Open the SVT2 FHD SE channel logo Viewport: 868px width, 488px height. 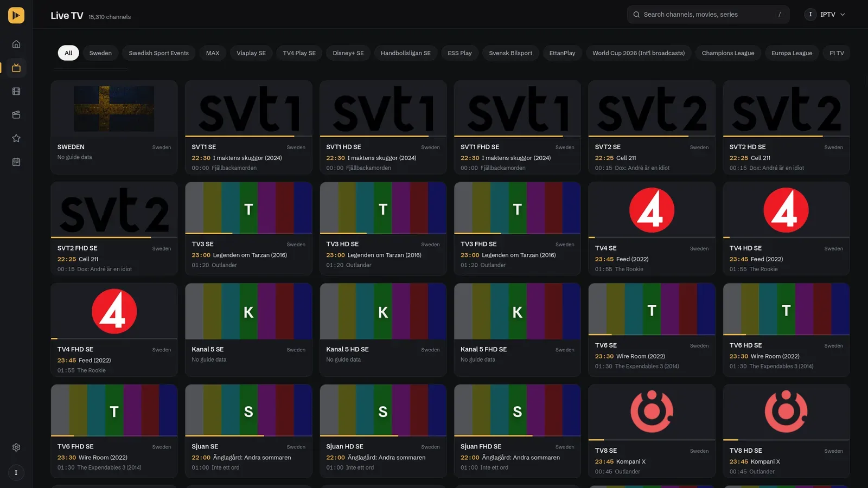[x=114, y=210]
